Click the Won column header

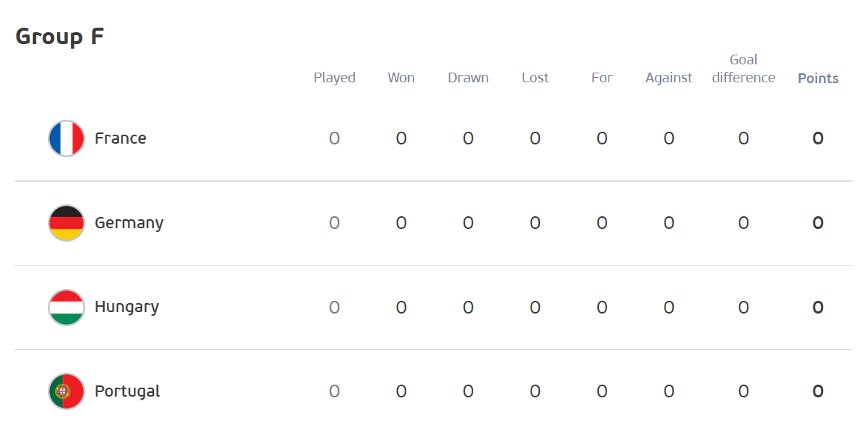[401, 78]
